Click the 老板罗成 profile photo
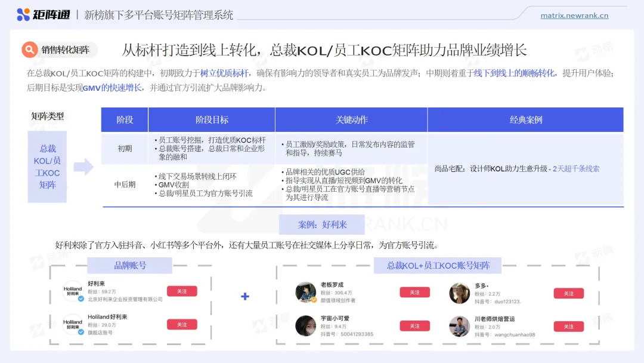 [x=305, y=293]
